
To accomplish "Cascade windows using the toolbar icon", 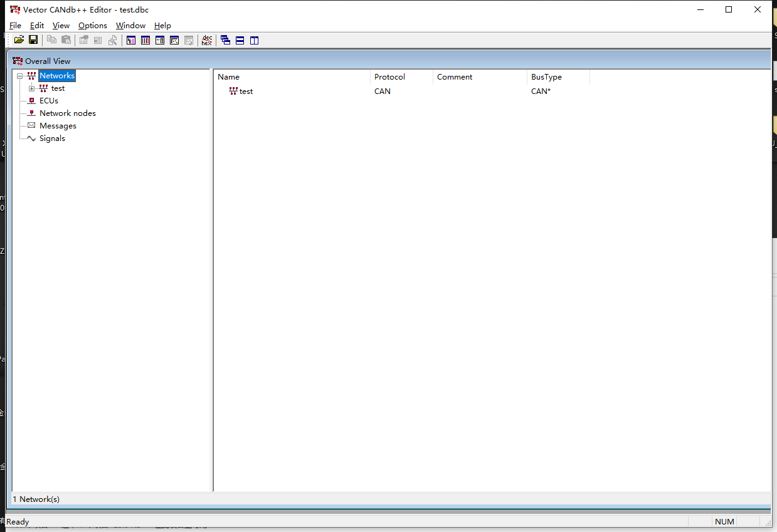I will [226, 40].
